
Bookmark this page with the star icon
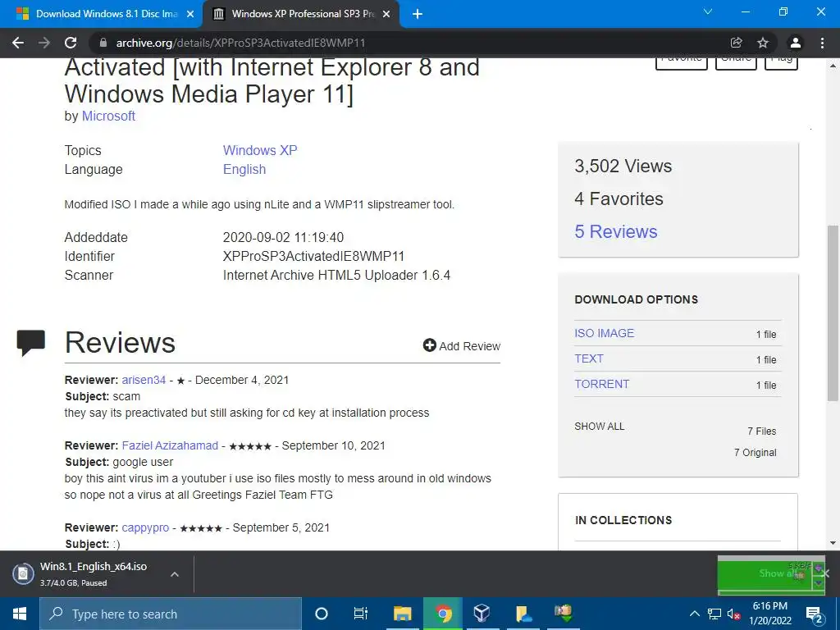(x=763, y=43)
